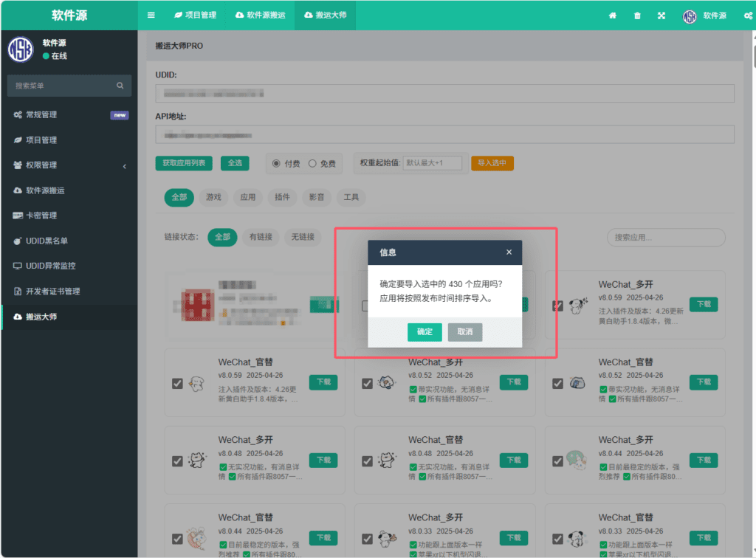Switch to 搬运大师 top tab
Screen dimensions: 756x558
(x=326, y=15)
